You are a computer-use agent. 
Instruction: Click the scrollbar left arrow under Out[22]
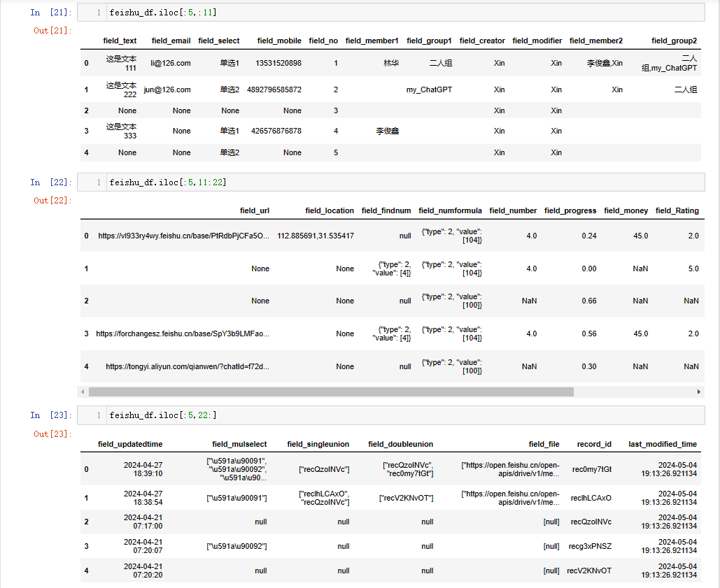pyautogui.click(x=83, y=392)
